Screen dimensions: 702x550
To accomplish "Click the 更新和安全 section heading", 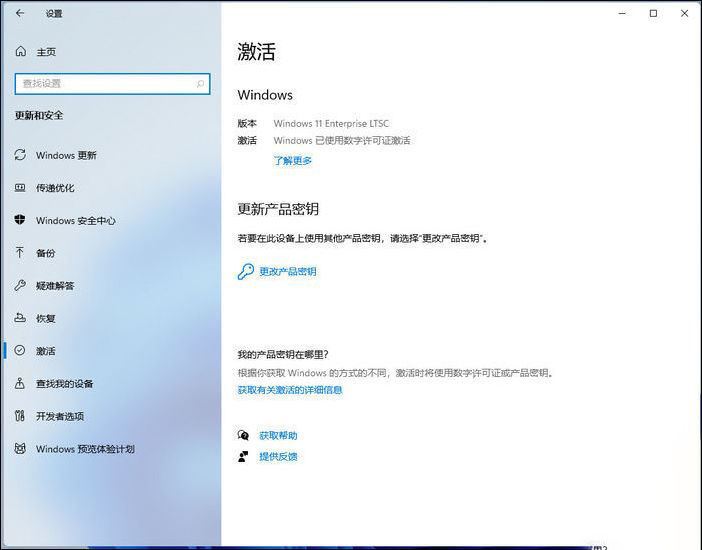I will pyautogui.click(x=39, y=115).
